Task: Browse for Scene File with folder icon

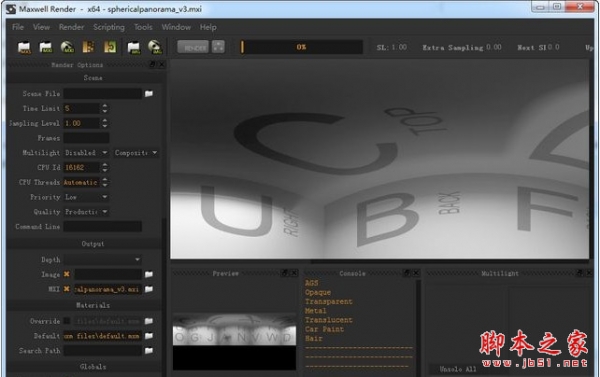Action: (149, 93)
